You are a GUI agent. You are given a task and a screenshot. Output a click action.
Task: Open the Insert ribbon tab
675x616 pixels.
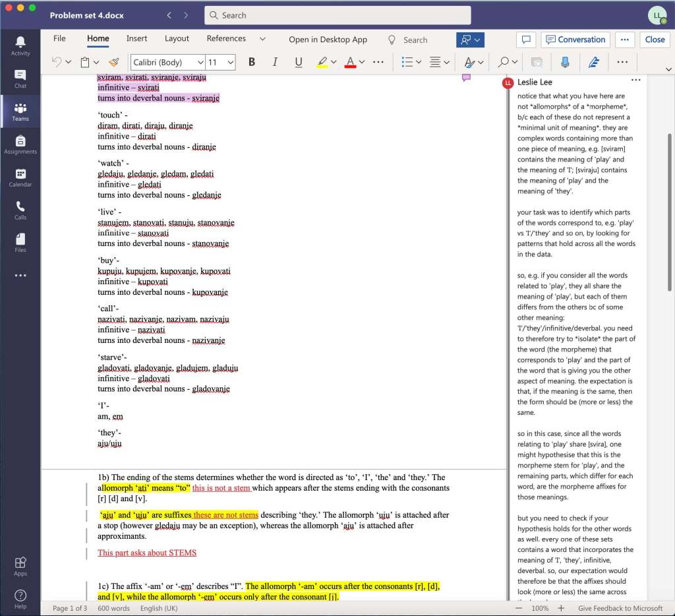click(x=136, y=38)
